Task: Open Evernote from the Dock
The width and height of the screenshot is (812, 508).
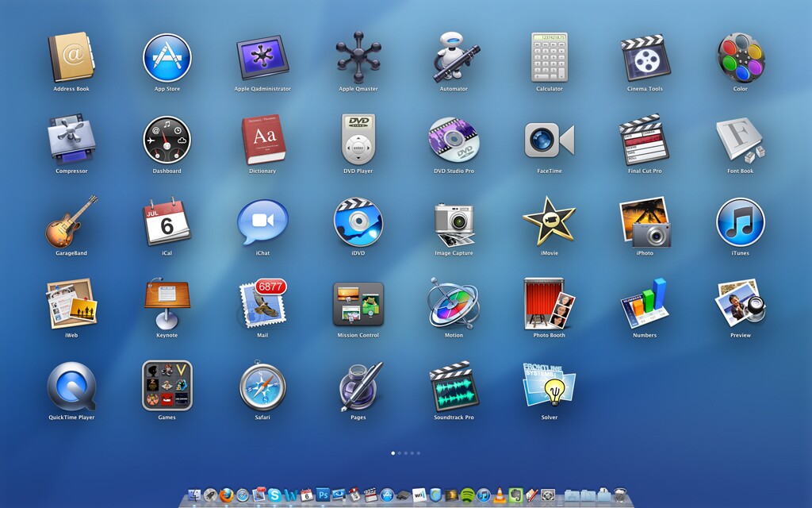Action: click(x=515, y=495)
